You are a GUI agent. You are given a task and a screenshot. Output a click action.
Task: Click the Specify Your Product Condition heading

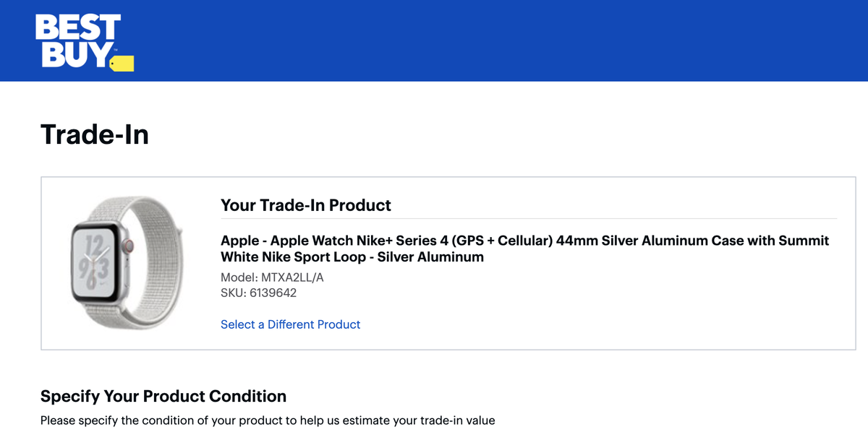163,396
